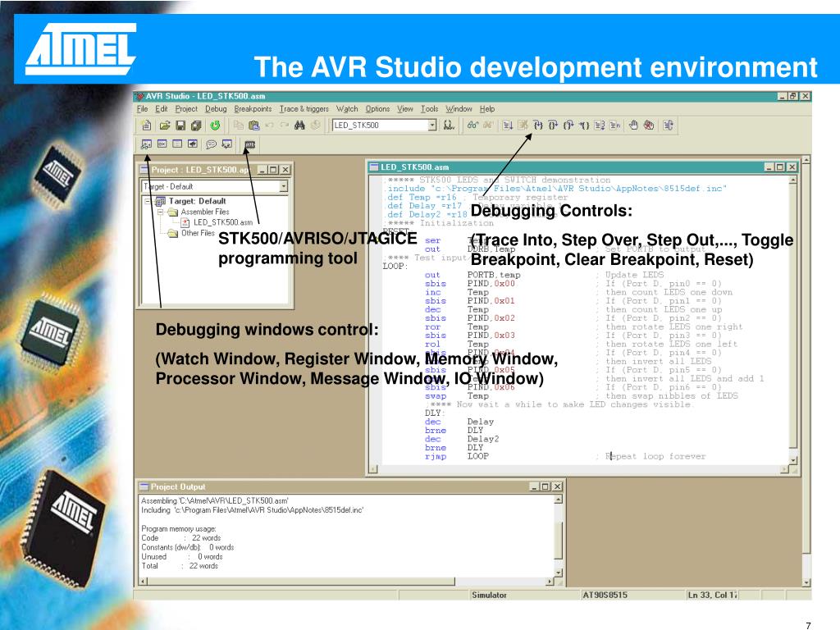Click the Multi Step debug icon
This screenshot has width=840, height=630.
click(x=615, y=126)
